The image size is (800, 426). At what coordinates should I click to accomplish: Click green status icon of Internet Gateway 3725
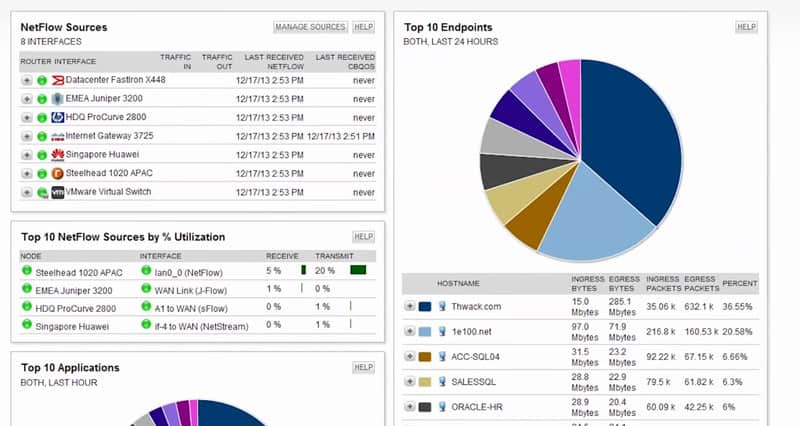pyautogui.click(x=42, y=136)
